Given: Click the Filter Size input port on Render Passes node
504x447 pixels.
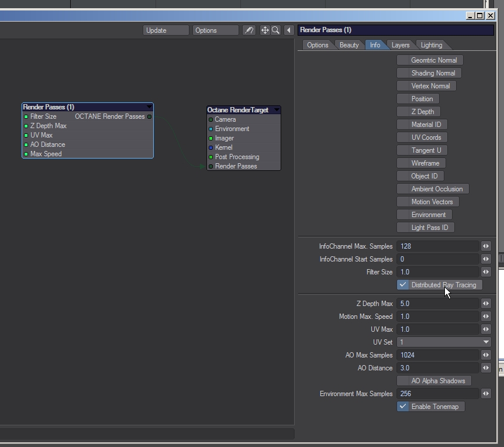Looking at the screenshot, I should [26, 116].
